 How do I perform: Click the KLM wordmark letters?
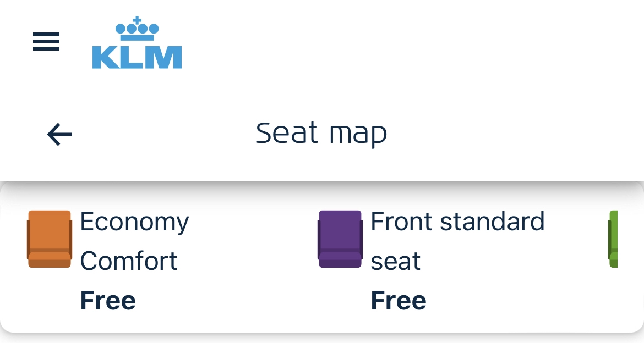tap(137, 57)
